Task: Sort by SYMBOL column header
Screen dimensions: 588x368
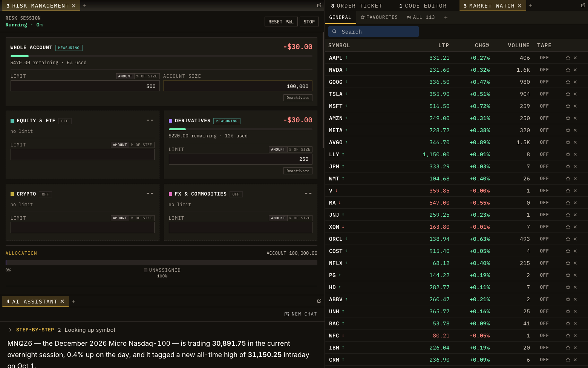Action: [x=339, y=45]
